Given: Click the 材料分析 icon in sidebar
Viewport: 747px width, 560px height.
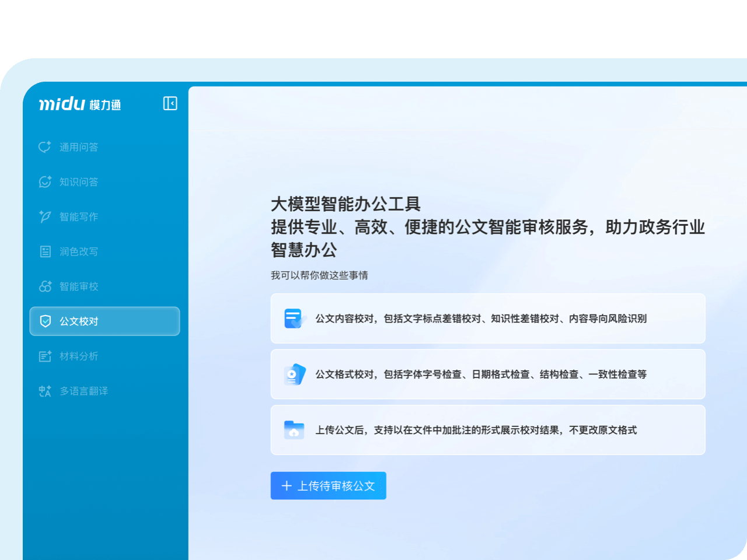Looking at the screenshot, I should pyautogui.click(x=45, y=356).
